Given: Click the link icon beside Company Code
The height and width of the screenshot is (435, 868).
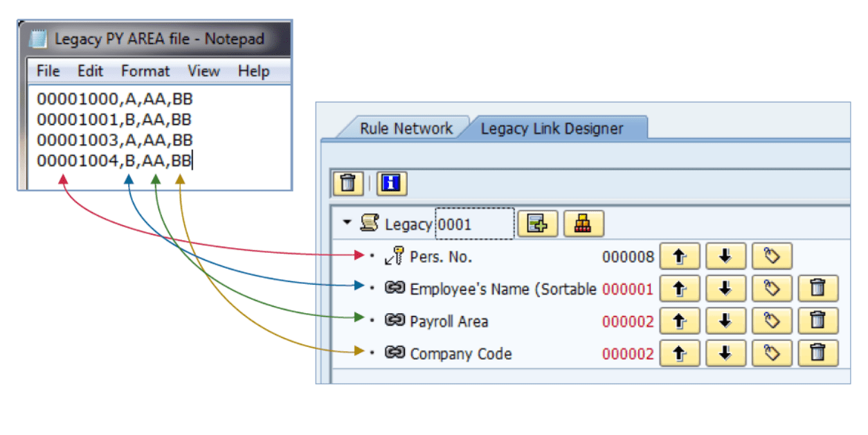Looking at the screenshot, I should [x=395, y=353].
